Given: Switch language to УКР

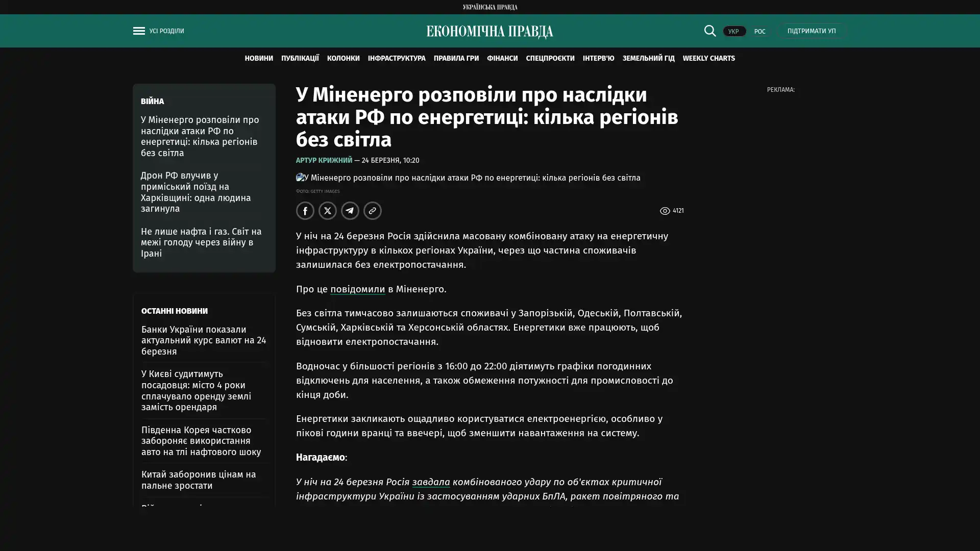Looking at the screenshot, I should (733, 32).
